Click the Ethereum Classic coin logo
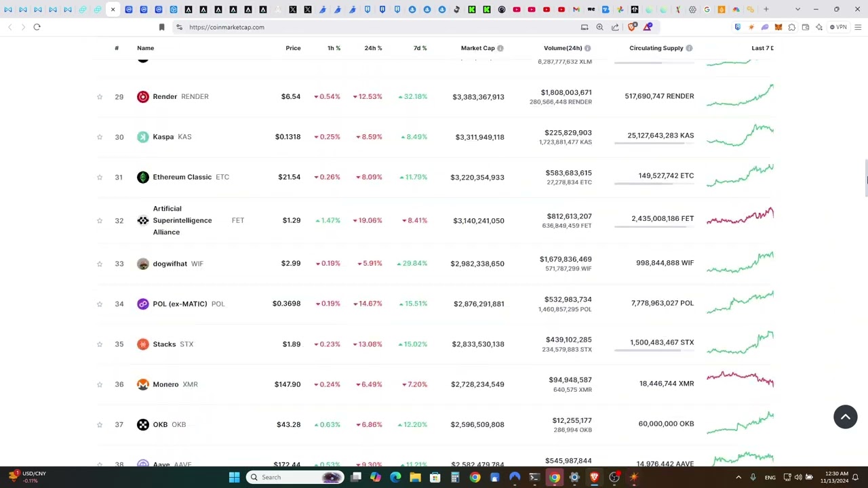Screen dimensions: 868x488 pos(142,177)
